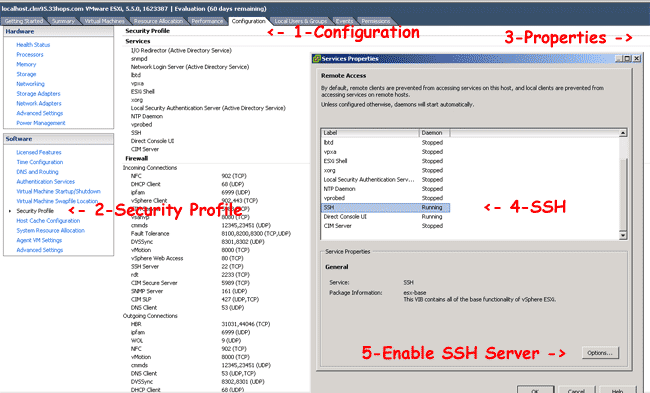
Task: Select the vprobed service row
Action: 386,198
